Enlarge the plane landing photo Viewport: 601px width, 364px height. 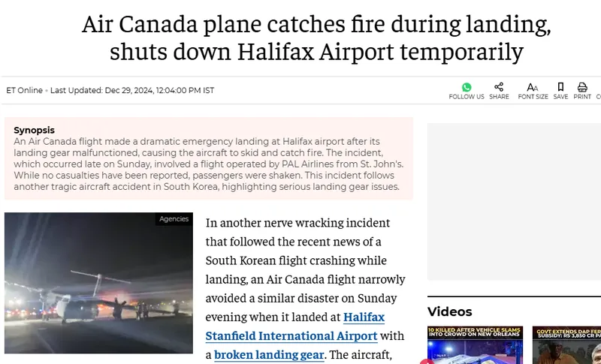tap(99, 283)
